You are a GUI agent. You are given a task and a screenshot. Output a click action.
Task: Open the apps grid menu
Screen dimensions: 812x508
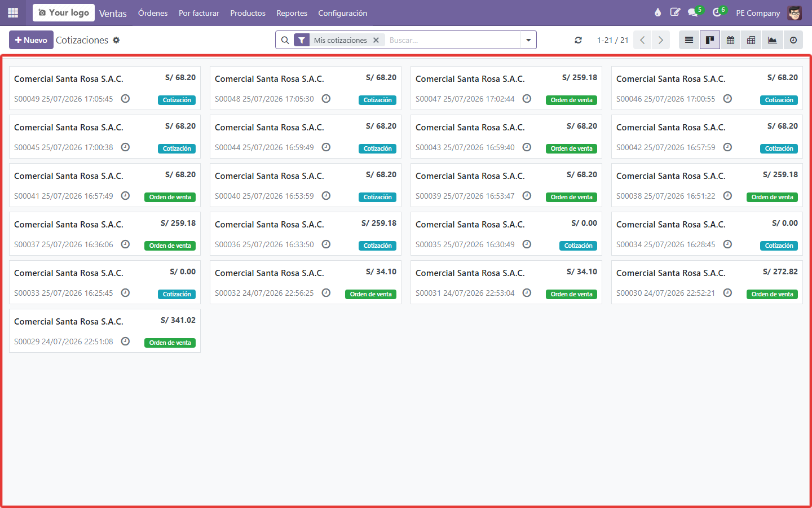(13, 12)
